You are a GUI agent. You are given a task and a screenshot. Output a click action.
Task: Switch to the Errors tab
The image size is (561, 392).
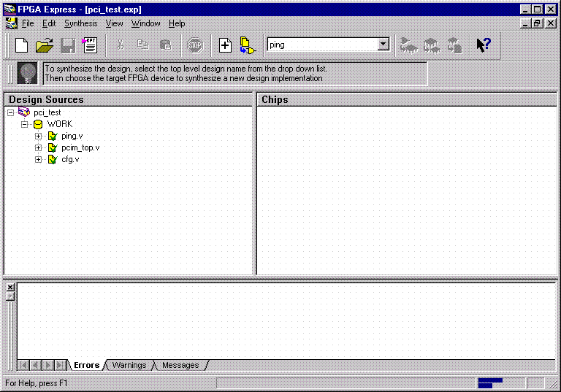coord(87,365)
